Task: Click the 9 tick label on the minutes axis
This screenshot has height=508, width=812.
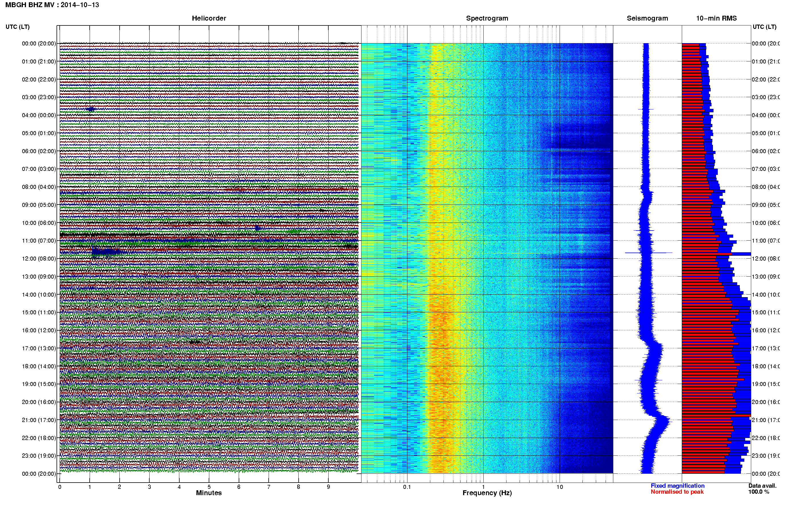Action: (x=328, y=487)
